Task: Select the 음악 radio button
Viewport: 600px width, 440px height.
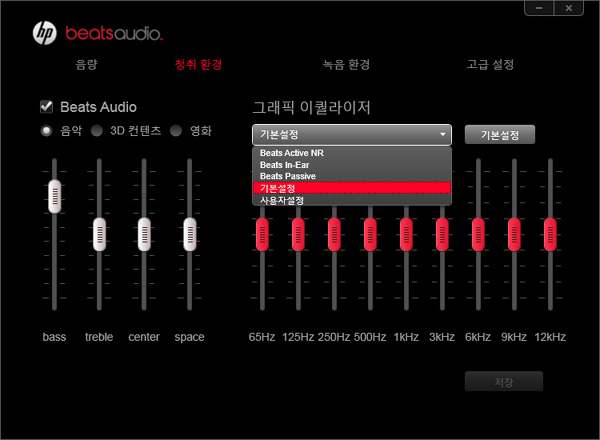Action: [47, 131]
